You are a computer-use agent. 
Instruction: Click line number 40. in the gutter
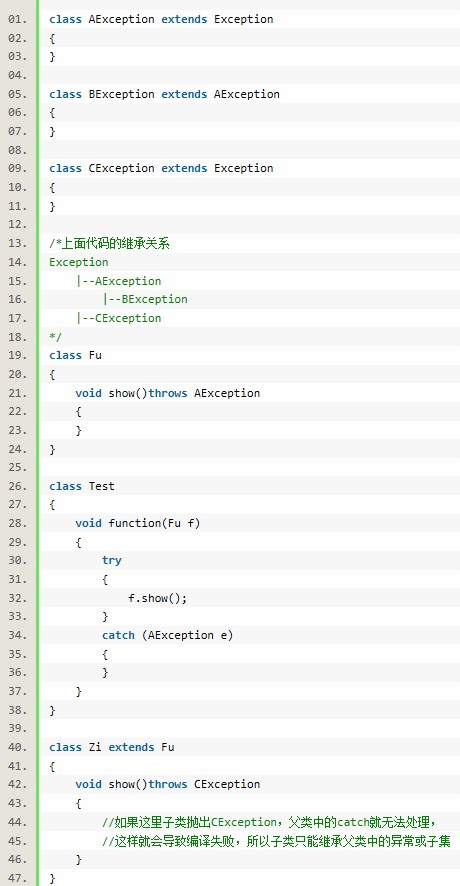(18, 747)
